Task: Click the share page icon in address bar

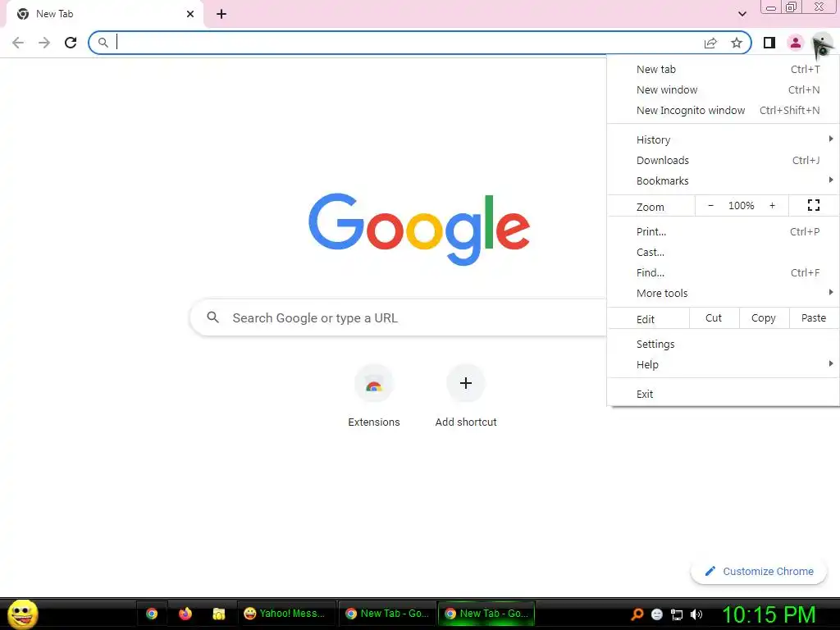Action: click(x=710, y=43)
